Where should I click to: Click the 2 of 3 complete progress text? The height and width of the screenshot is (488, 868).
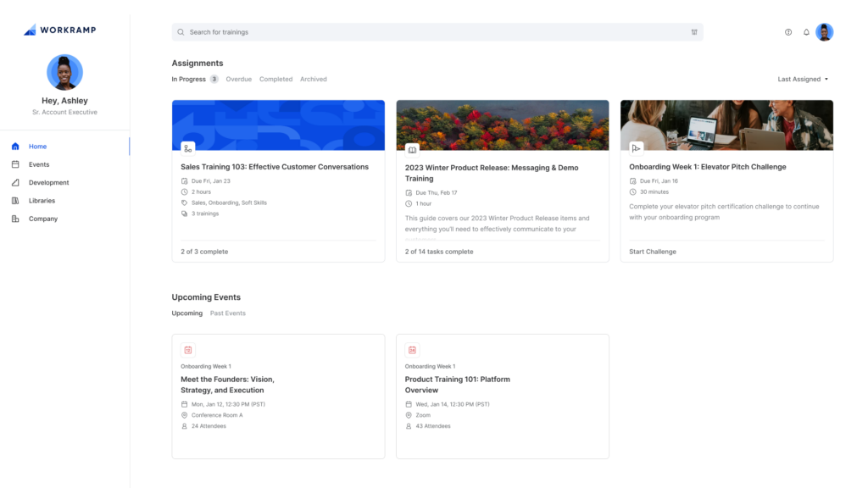click(204, 252)
